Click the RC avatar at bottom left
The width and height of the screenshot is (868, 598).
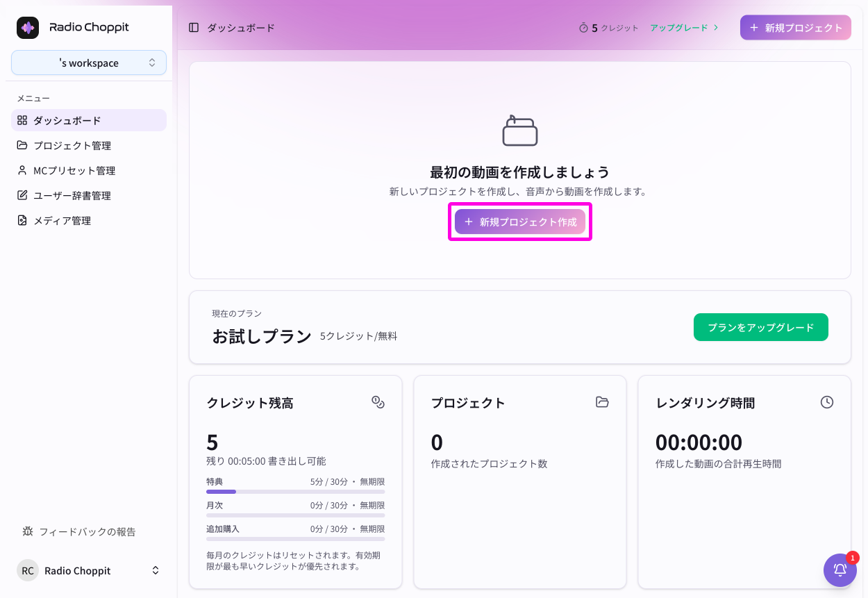(x=28, y=570)
